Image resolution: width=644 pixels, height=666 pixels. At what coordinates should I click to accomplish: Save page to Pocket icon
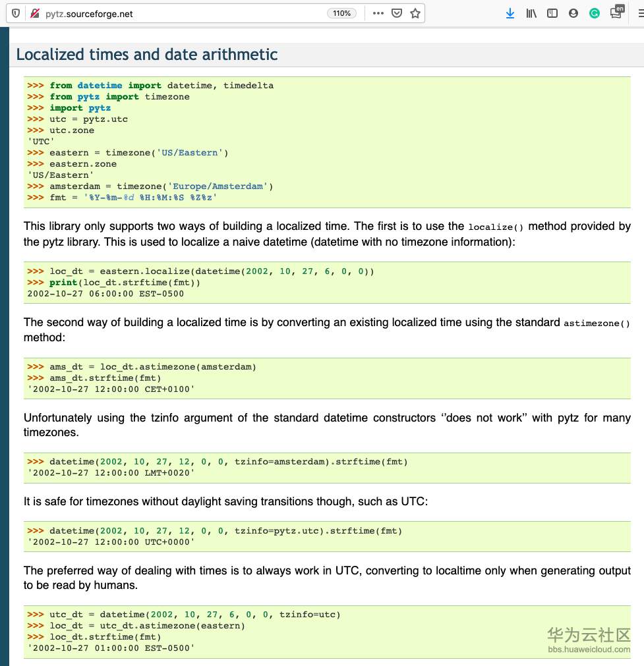click(397, 14)
